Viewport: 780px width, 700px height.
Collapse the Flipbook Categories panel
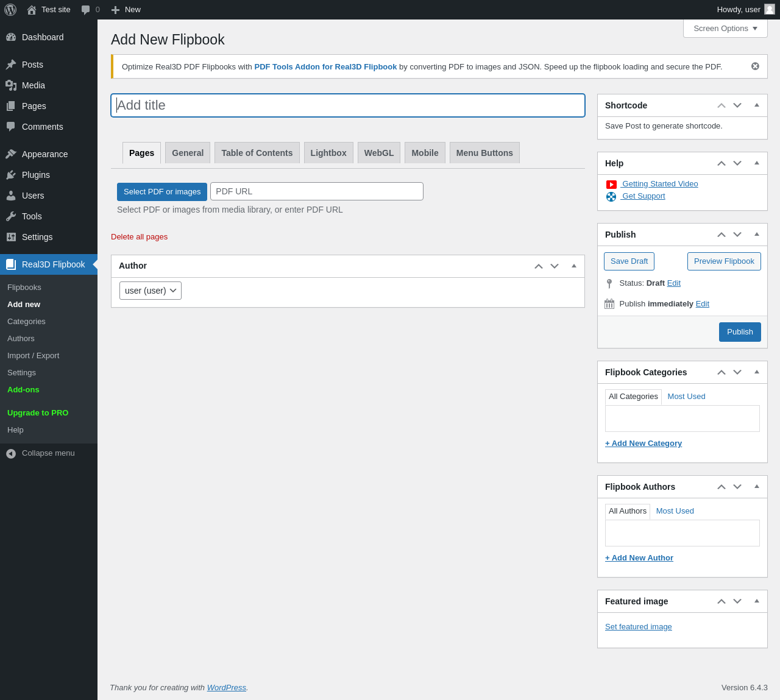(757, 372)
